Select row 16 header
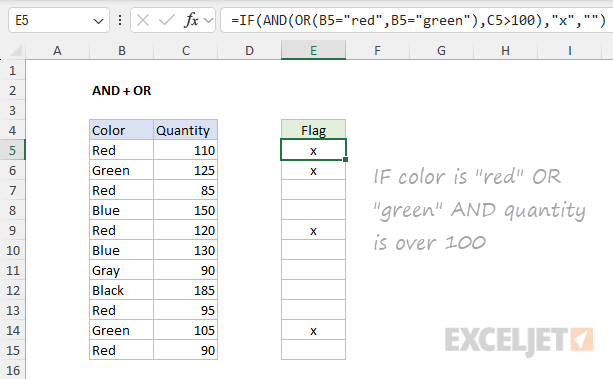Image resolution: width=613 pixels, height=379 pixels. pyautogui.click(x=13, y=370)
